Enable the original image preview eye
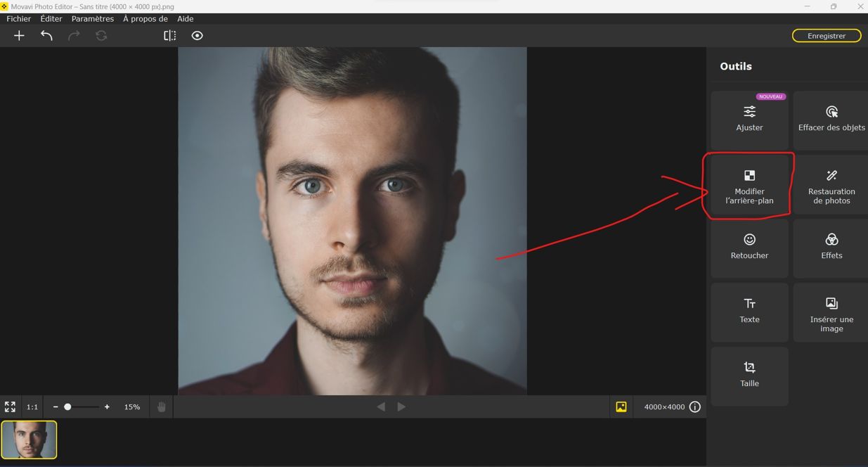Image resolution: width=868 pixels, height=467 pixels. pyautogui.click(x=197, y=35)
